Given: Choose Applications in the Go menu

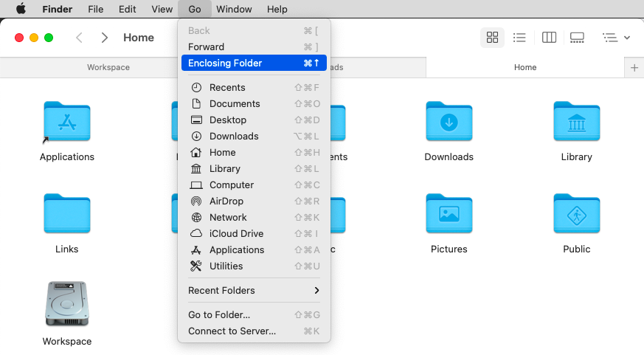Looking at the screenshot, I should pyautogui.click(x=254, y=249).
